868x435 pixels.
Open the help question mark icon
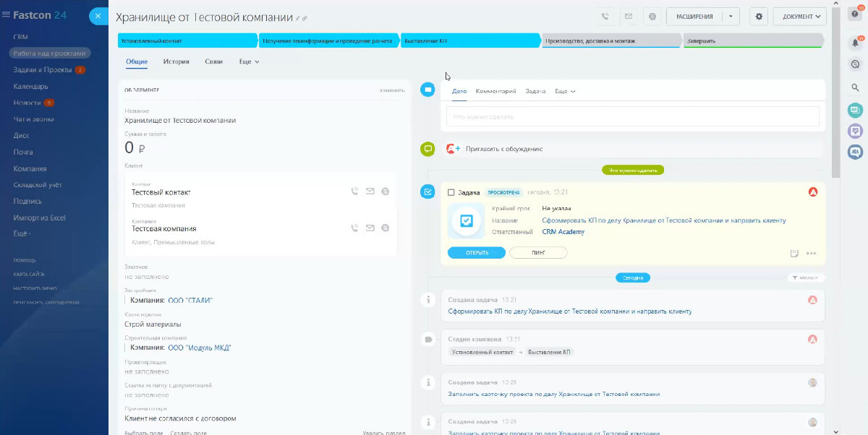click(855, 15)
